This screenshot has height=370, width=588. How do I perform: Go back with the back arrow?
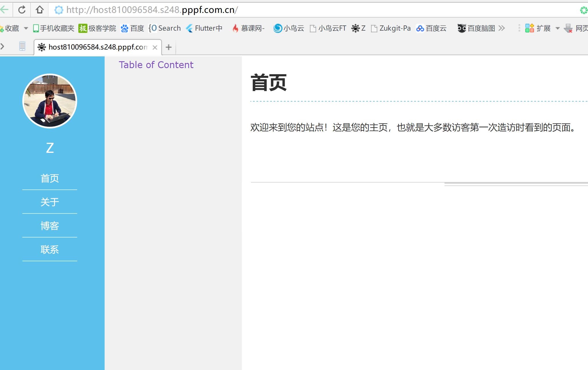(5, 10)
